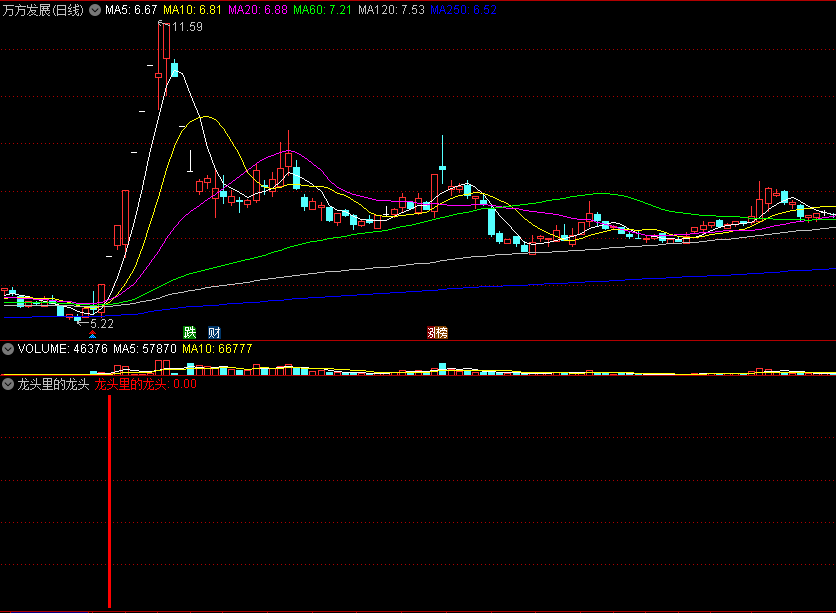Screen dimensions: 836x613
Task: Click the 11.59 high price annotation
Action: coord(187,27)
